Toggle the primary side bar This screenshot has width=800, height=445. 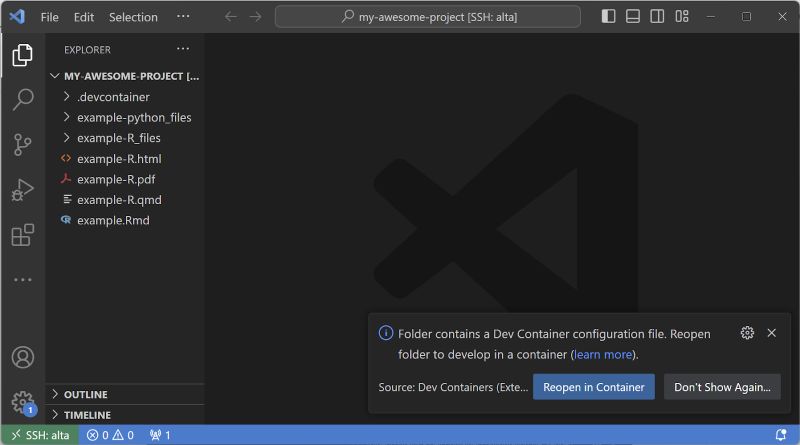coord(608,16)
